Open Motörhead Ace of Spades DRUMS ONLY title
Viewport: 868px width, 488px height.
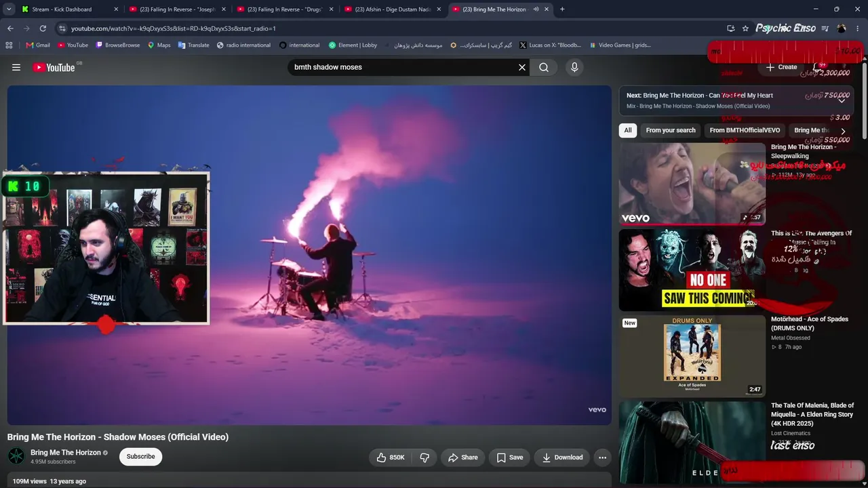pos(810,324)
